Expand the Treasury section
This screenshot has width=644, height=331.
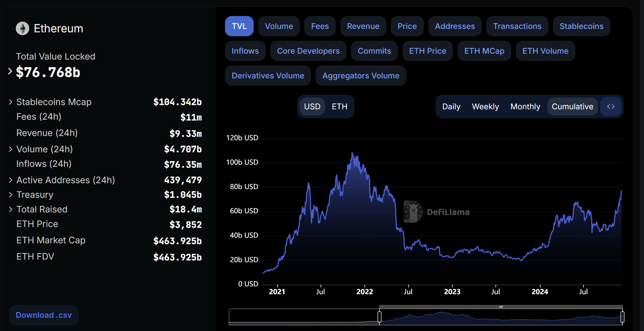[10, 194]
